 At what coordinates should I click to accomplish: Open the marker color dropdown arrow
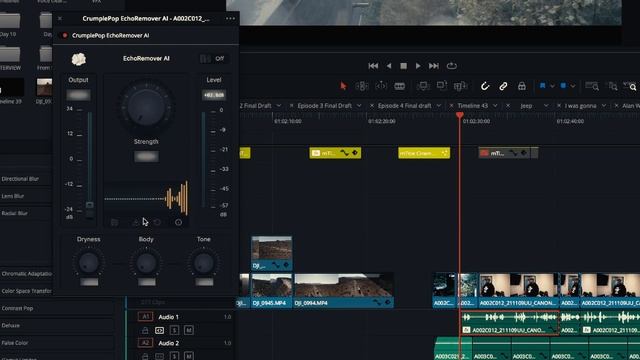click(573, 87)
